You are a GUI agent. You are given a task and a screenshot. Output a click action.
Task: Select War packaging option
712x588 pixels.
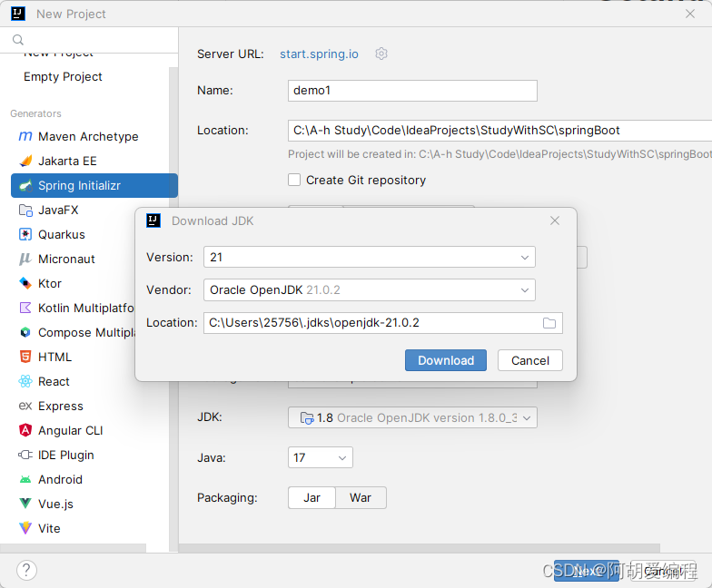pos(361,497)
